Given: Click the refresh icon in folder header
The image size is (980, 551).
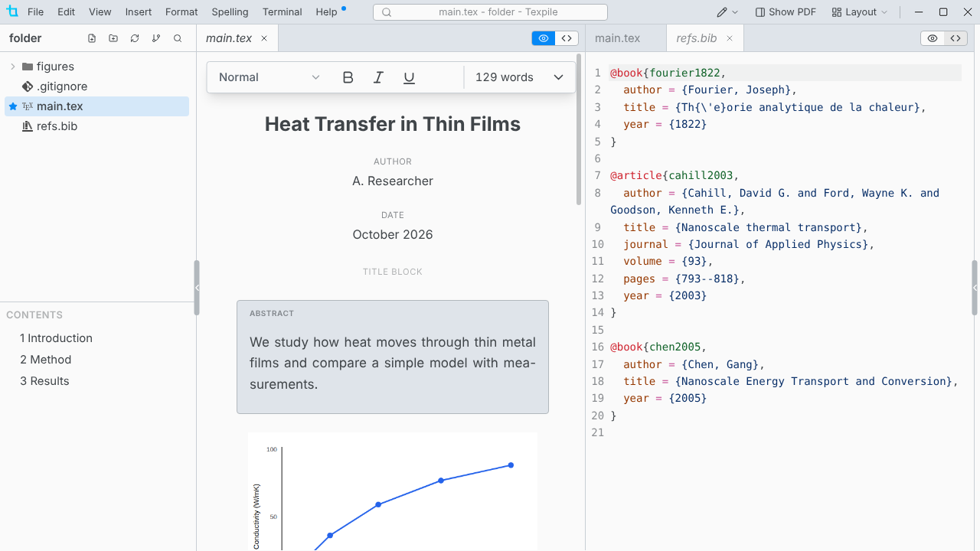Looking at the screenshot, I should 135,38.
